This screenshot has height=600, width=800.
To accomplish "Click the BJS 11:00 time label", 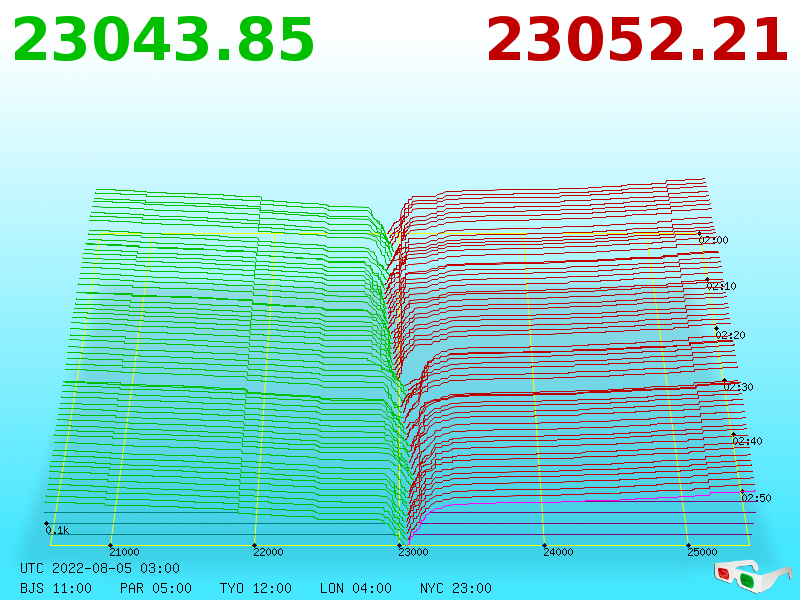I will pos(56,588).
